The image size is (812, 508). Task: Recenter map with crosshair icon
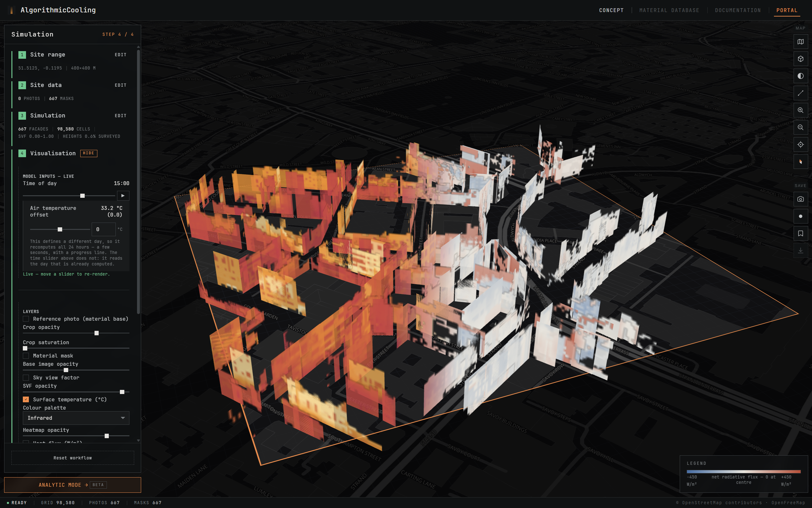point(800,145)
